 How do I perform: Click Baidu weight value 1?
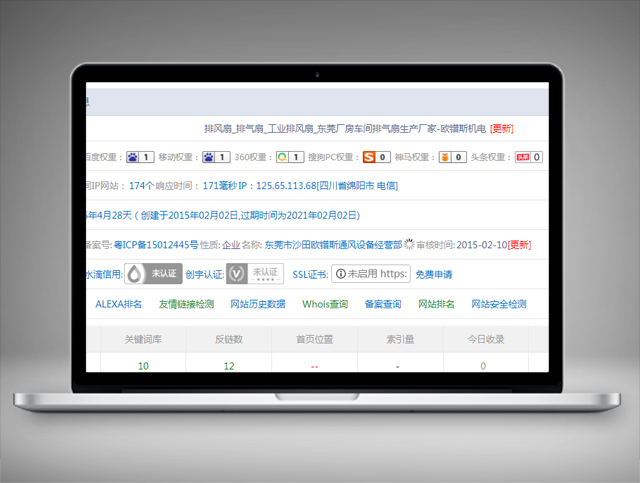coord(146,157)
